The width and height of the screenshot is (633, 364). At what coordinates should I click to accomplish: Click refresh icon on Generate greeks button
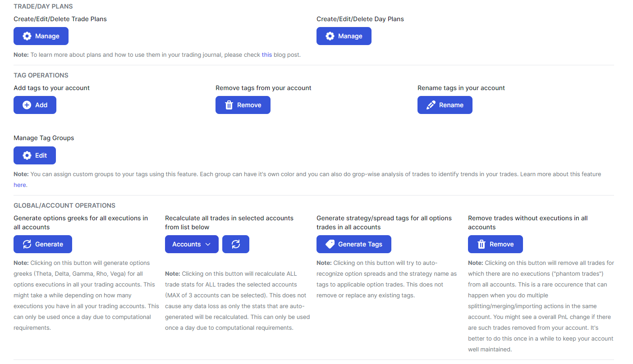27,244
